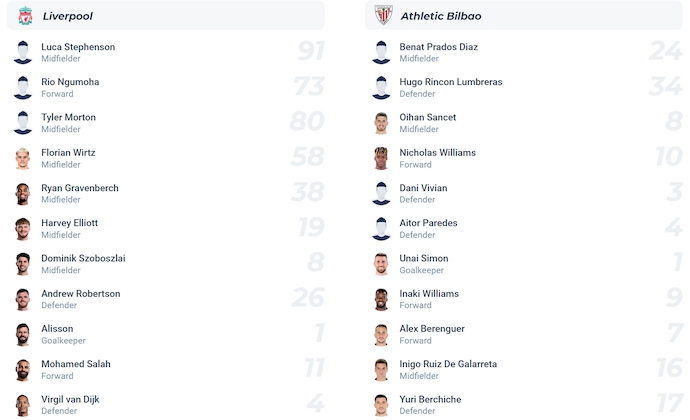Click Ryan Gravenberch's avatar photo
Image resolution: width=690 pixels, height=420 pixels.
tap(23, 193)
